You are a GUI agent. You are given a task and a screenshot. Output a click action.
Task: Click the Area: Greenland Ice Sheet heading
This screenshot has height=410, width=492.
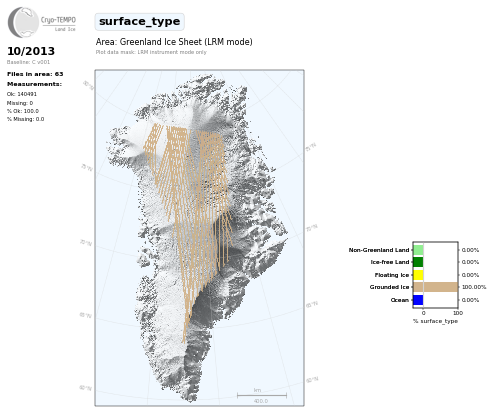coord(174,42)
